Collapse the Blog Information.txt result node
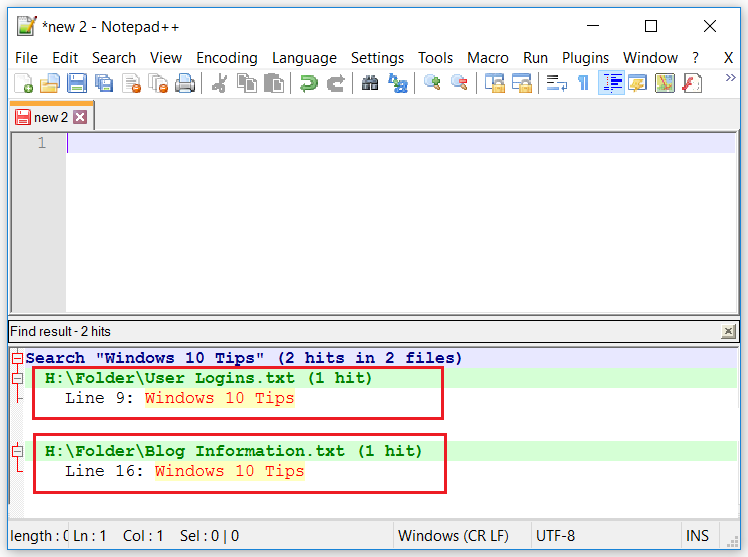 pos(17,451)
